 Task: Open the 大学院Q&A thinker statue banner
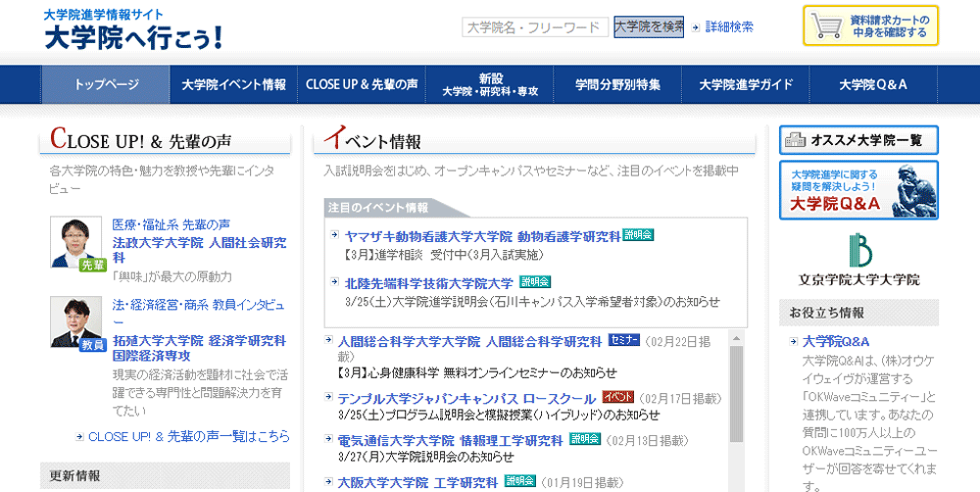tap(858, 190)
